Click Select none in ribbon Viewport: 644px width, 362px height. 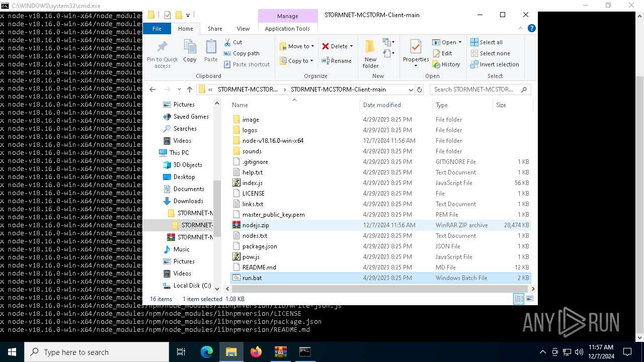click(490, 53)
